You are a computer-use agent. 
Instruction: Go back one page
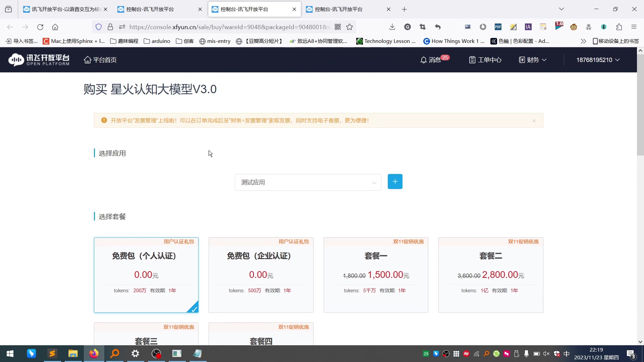pyautogui.click(x=10, y=27)
